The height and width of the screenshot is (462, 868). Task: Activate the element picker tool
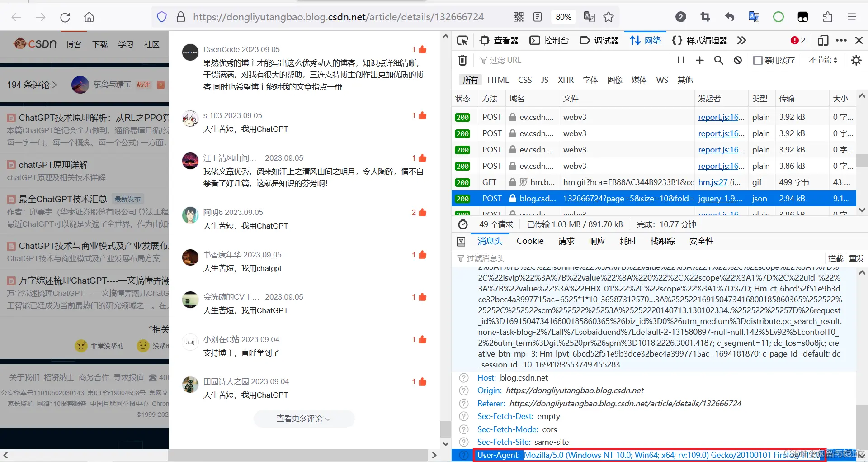(x=462, y=40)
